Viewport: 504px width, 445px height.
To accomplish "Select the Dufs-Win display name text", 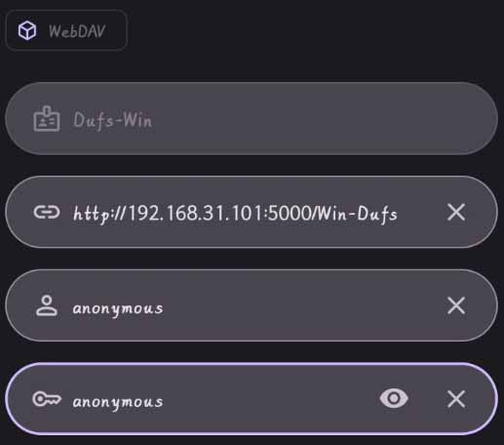I will click(112, 120).
